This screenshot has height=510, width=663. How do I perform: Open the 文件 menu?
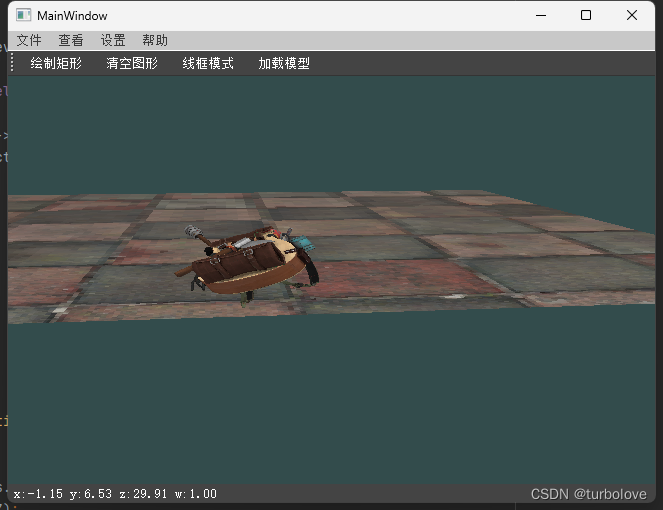click(x=29, y=41)
